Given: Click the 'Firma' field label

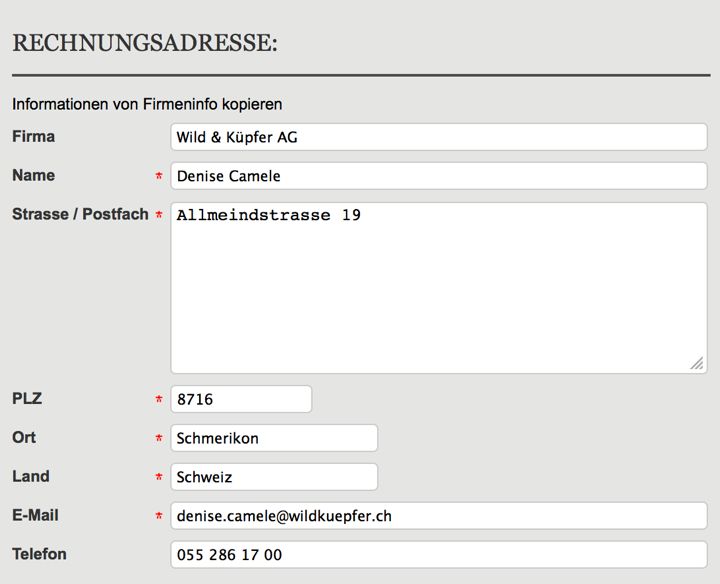Looking at the screenshot, I should pyautogui.click(x=33, y=136).
